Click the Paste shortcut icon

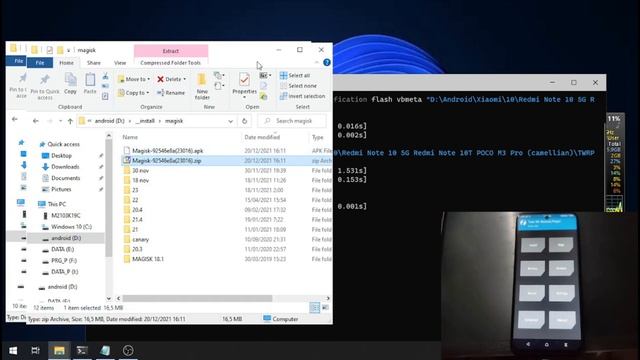105,96
